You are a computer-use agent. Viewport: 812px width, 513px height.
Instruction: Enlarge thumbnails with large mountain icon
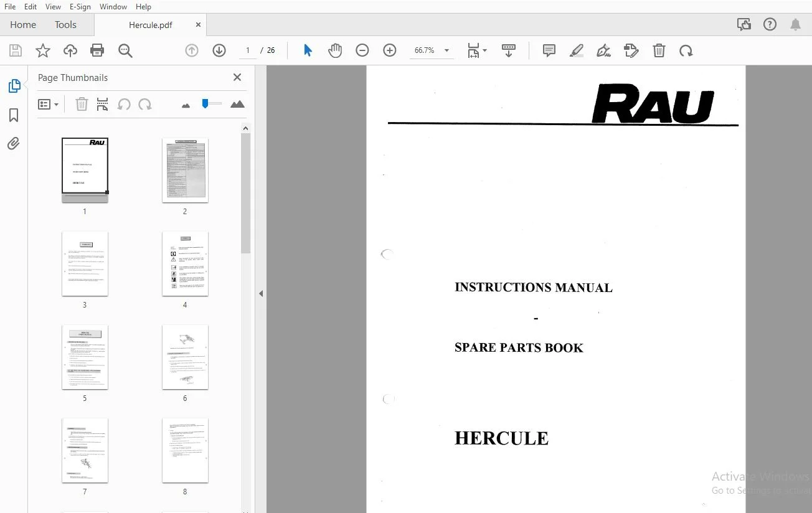(x=237, y=105)
